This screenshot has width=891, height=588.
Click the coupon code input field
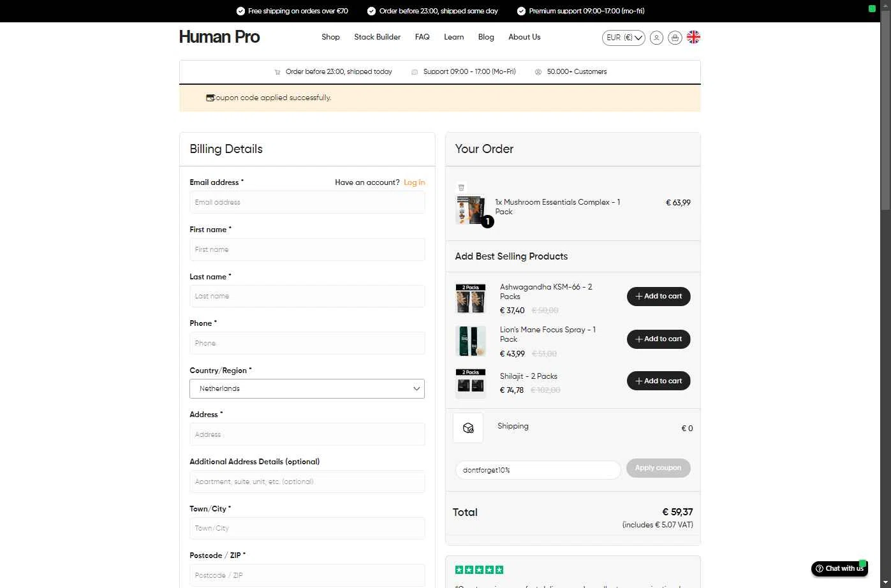[538, 470]
